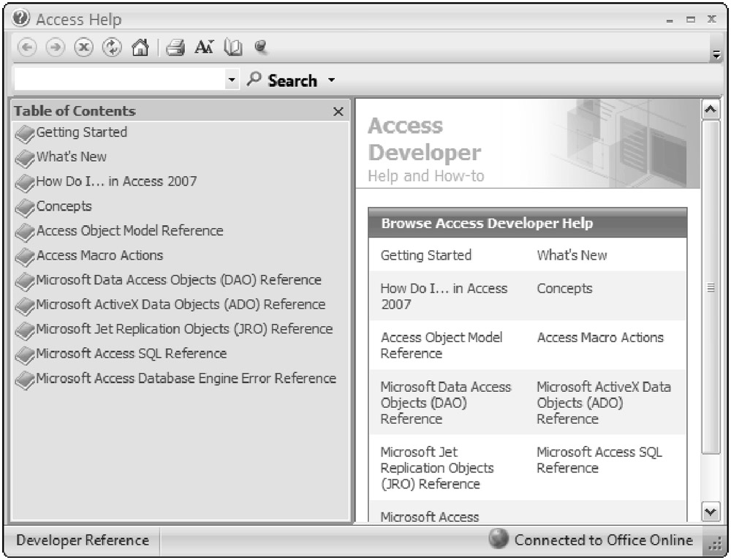731x560 pixels.
Task: Close the Table of Contents pane
Action: tap(338, 112)
